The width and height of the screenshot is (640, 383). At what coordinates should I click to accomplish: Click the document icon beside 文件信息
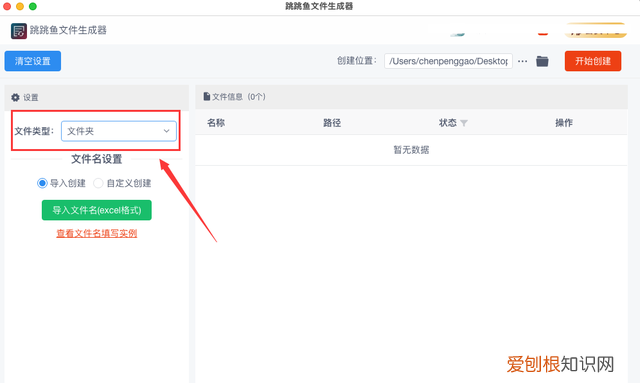pyautogui.click(x=207, y=97)
